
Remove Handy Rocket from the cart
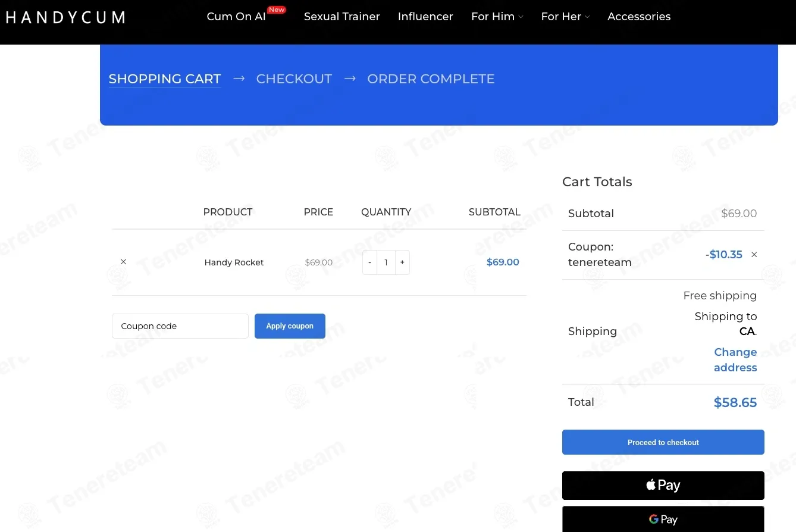pos(124,262)
